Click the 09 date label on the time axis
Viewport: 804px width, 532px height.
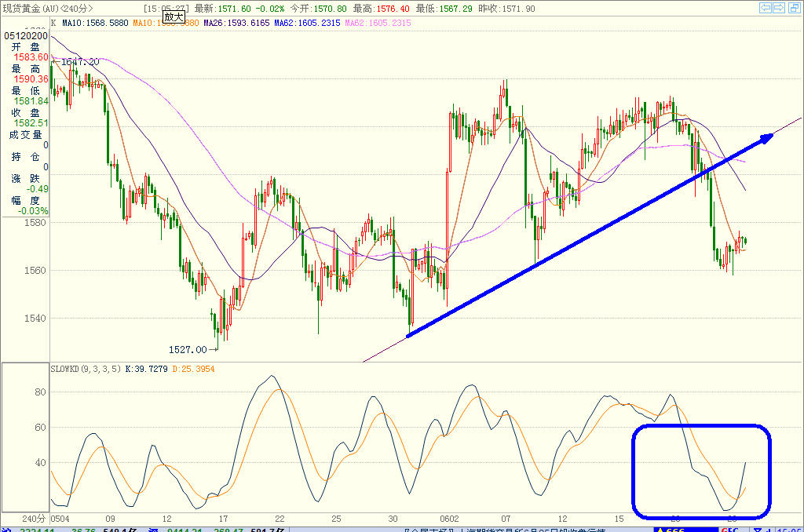[110, 519]
